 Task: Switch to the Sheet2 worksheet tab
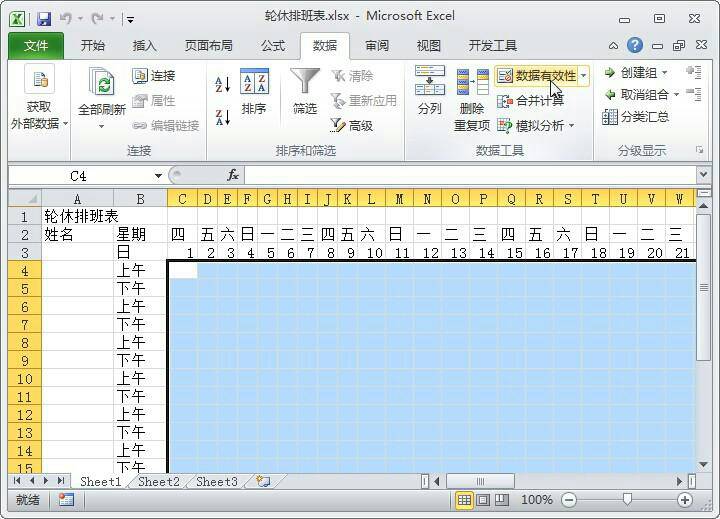click(159, 481)
